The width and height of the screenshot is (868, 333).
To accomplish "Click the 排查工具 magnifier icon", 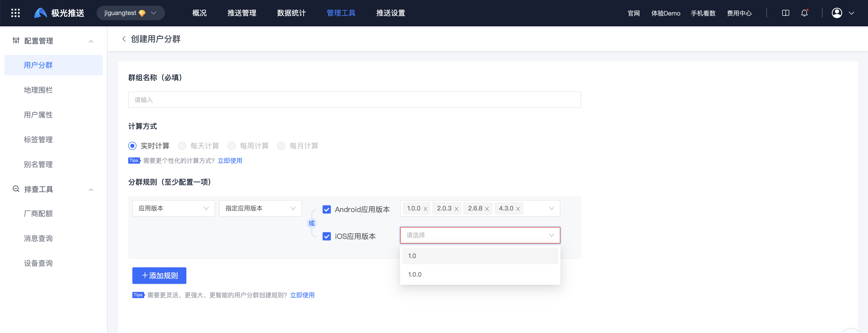I will tap(16, 189).
